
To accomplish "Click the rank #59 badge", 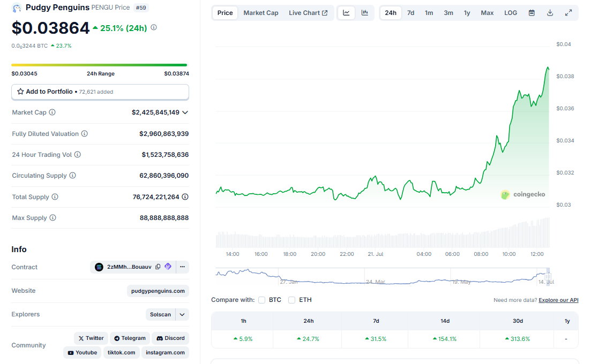I will [141, 7].
